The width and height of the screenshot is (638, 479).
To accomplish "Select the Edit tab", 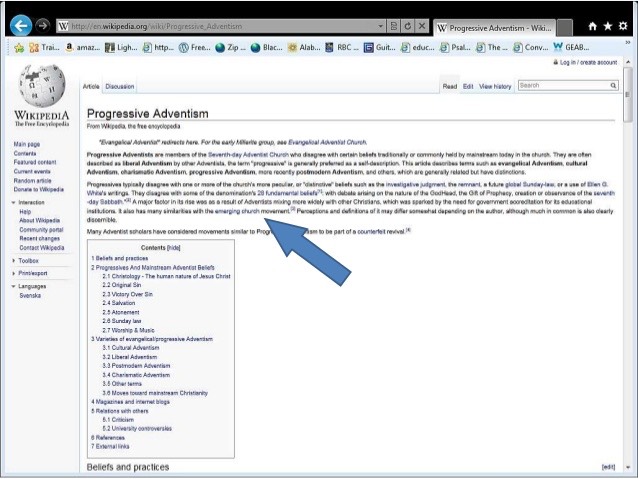I will pos(468,86).
